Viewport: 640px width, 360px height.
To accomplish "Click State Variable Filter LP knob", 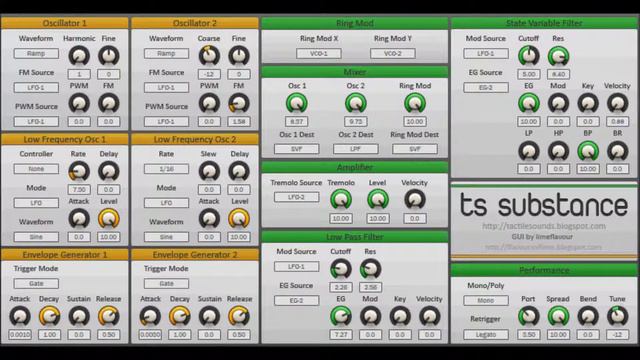I will (529, 151).
